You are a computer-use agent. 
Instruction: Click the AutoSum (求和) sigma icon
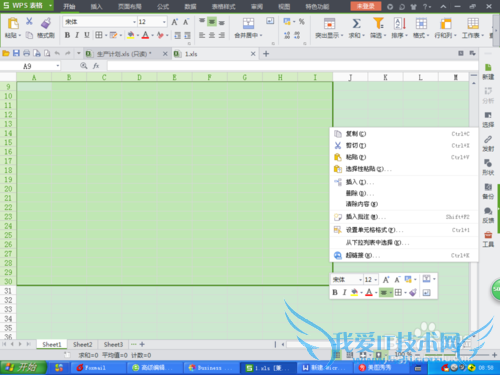(x=356, y=23)
